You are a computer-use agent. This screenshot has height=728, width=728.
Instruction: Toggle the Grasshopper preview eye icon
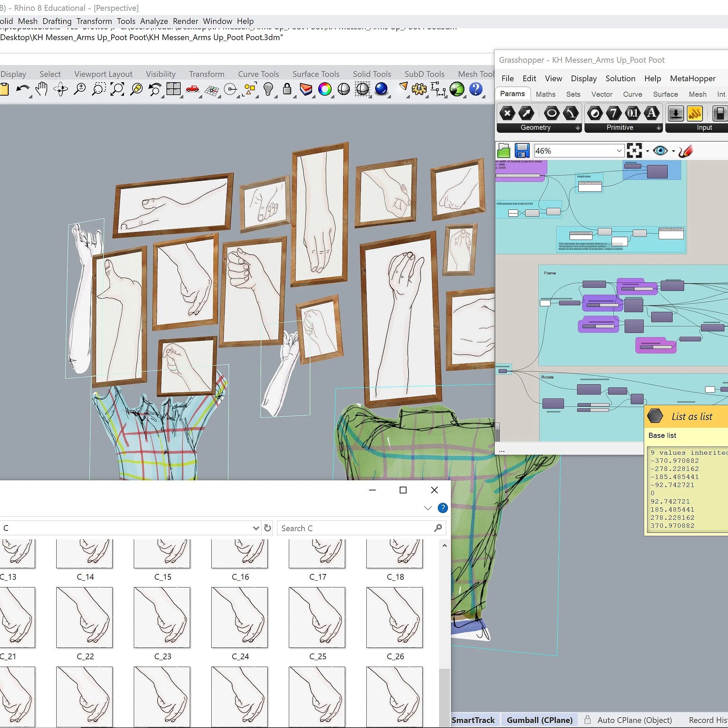coord(660,151)
